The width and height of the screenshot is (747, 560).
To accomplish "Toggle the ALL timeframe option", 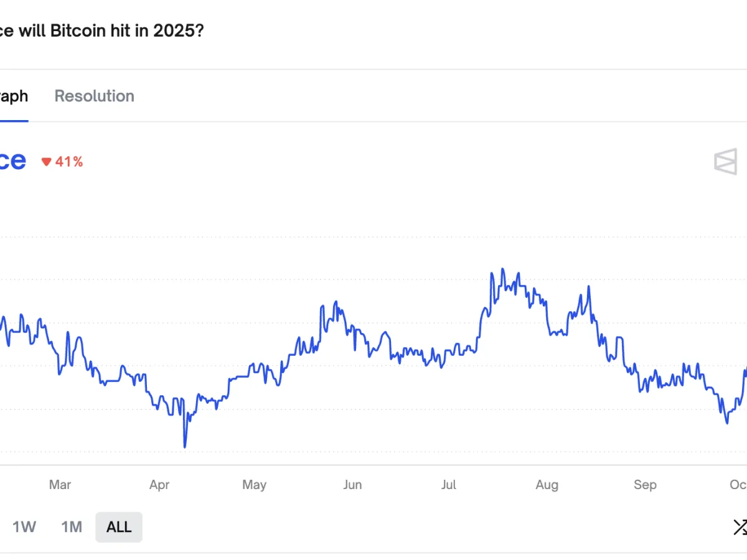I will tap(118, 526).
